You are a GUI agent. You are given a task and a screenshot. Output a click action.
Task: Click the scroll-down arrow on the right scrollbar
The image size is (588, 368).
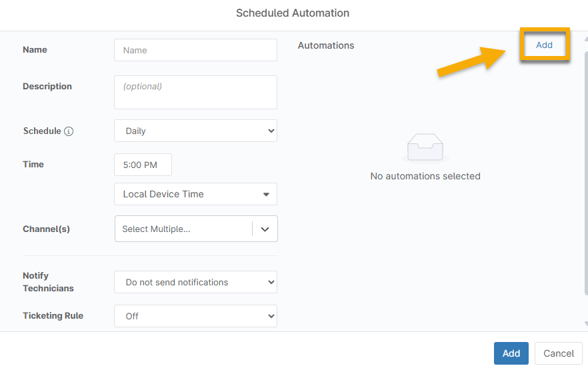585,323
